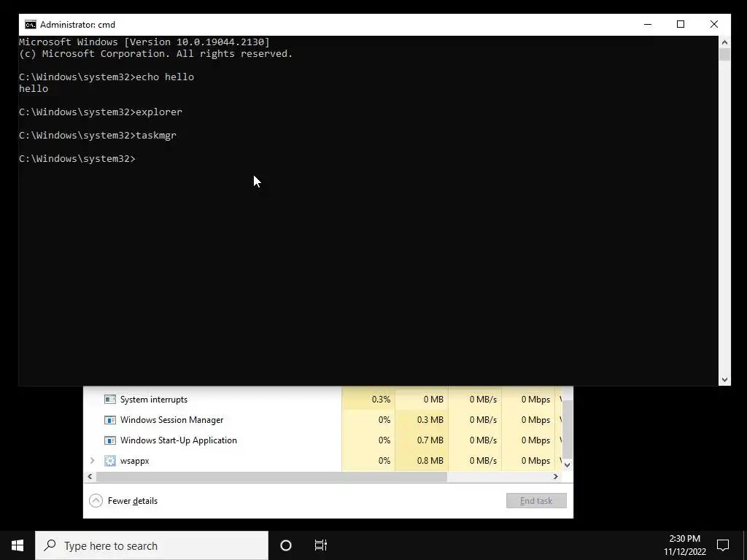Click the 0.8 MB memory value for wsappx
This screenshot has height=560, width=747.
click(x=430, y=461)
